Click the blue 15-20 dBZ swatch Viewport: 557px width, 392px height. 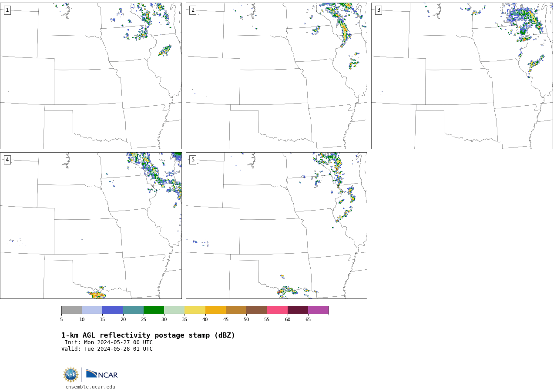coord(113,310)
